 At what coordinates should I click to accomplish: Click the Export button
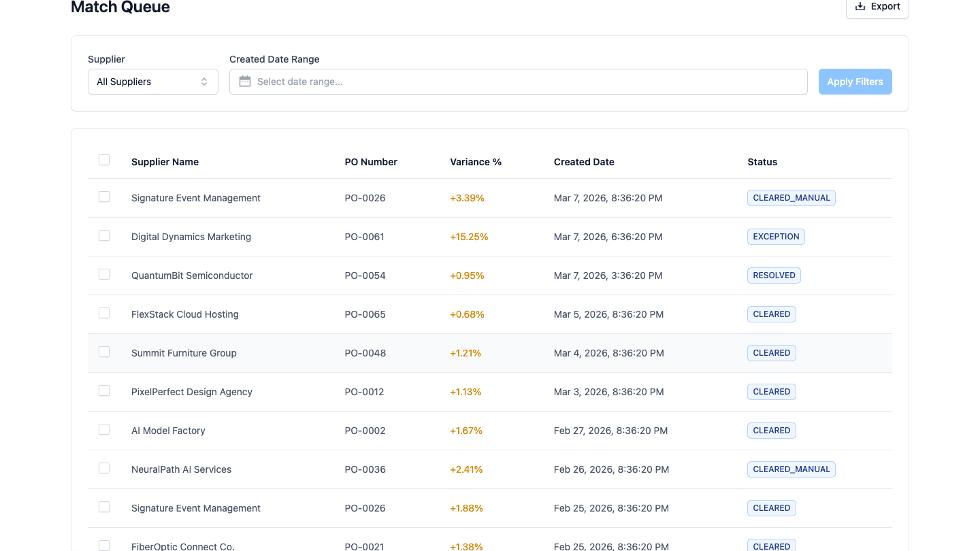point(877,6)
